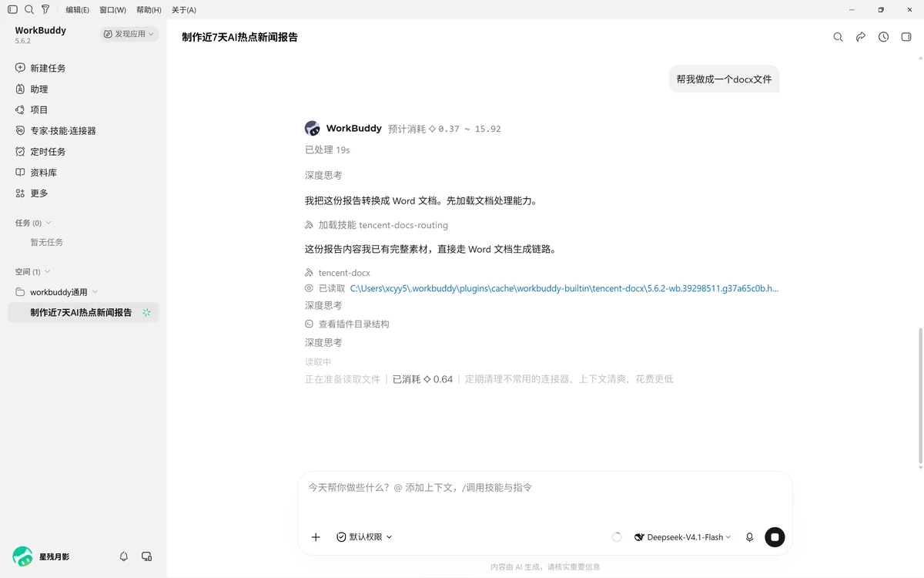The image size is (924, 578).
Task: Open the read file path link
Action: (x=564, y=288)
